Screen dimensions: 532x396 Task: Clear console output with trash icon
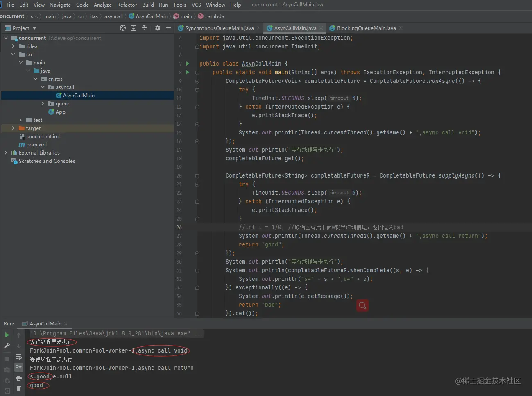pos(19,388)
